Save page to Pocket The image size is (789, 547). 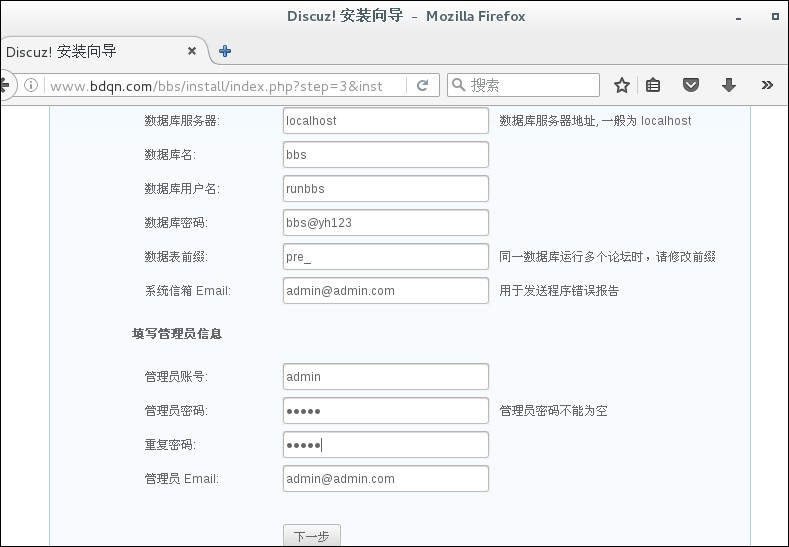691,85
